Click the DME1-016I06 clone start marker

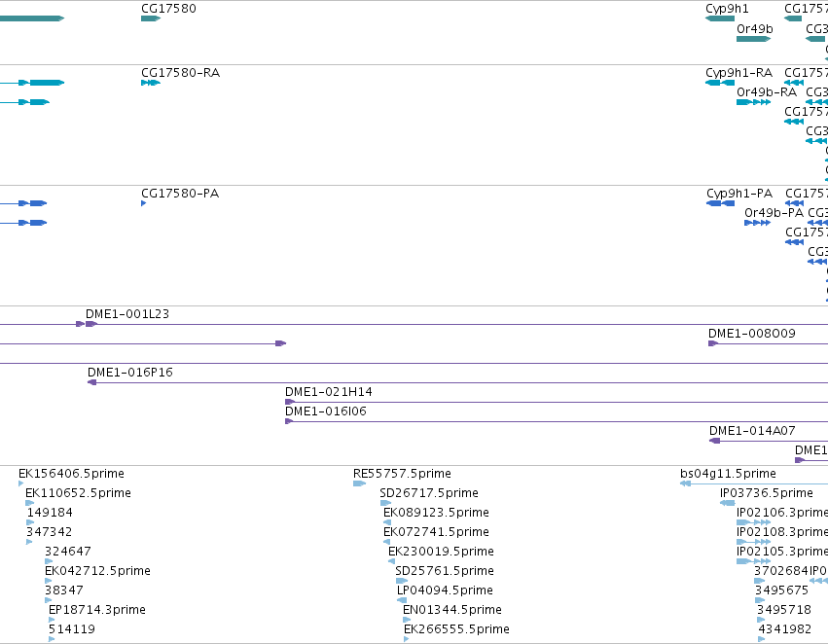click(289, 421)
